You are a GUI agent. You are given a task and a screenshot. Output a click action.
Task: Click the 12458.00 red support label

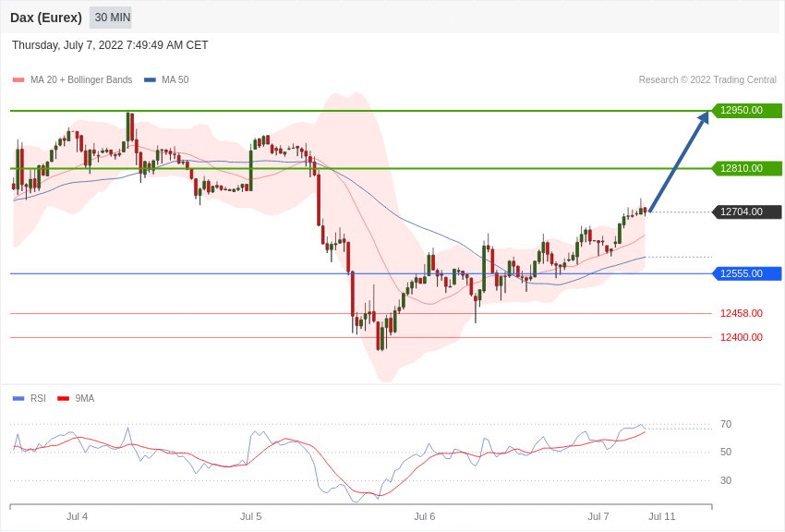coord(742,313)
